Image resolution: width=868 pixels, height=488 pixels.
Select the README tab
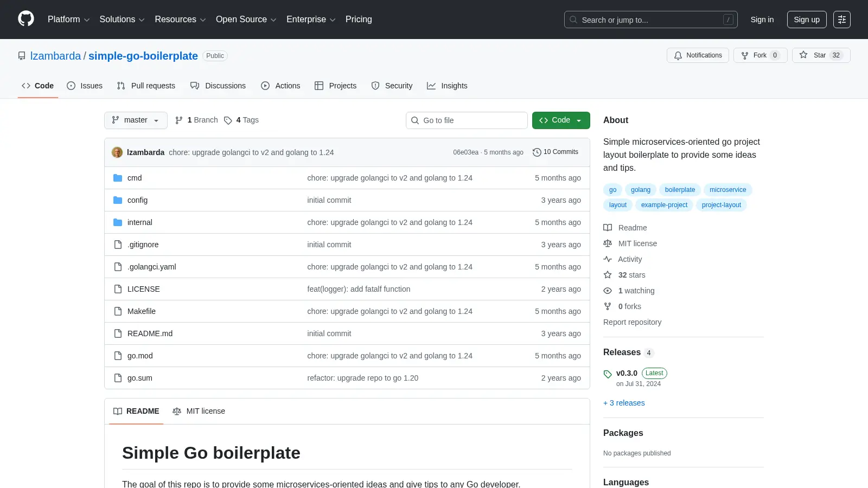(x=136, y=411)
